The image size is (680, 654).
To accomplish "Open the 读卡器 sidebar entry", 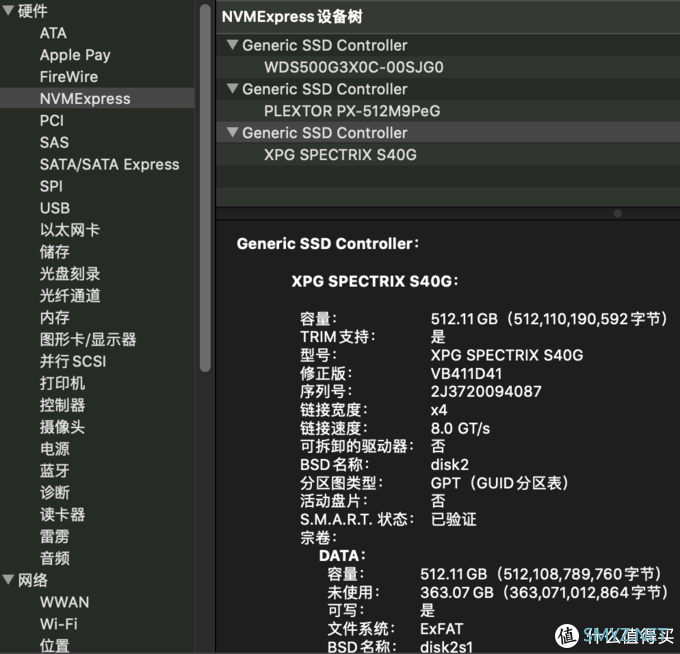I will coord(62,514).
